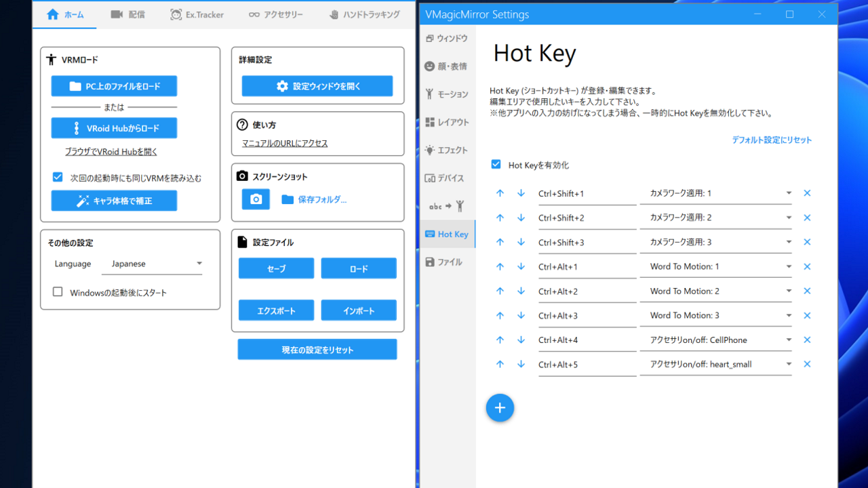Move Ctrl+Alt+1 hotkey down
Screen dimensions: 868x488
pos(521,266)
